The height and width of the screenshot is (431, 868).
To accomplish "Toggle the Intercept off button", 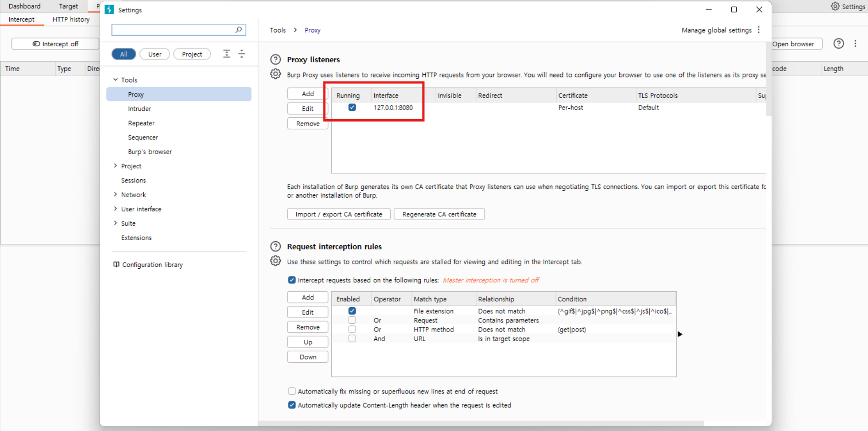I will pyautogui.click(x=56, y=44).
